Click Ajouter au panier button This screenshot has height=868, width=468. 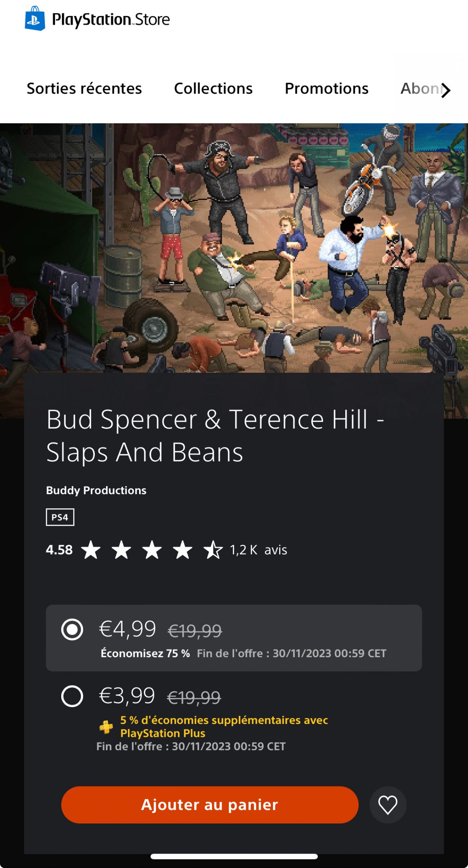(210, 805)
